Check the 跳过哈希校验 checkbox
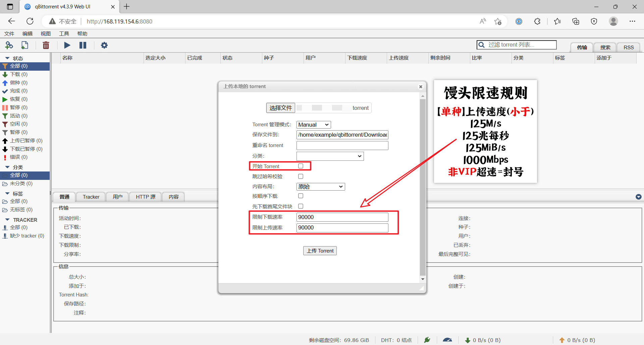 tap(301, 176)
